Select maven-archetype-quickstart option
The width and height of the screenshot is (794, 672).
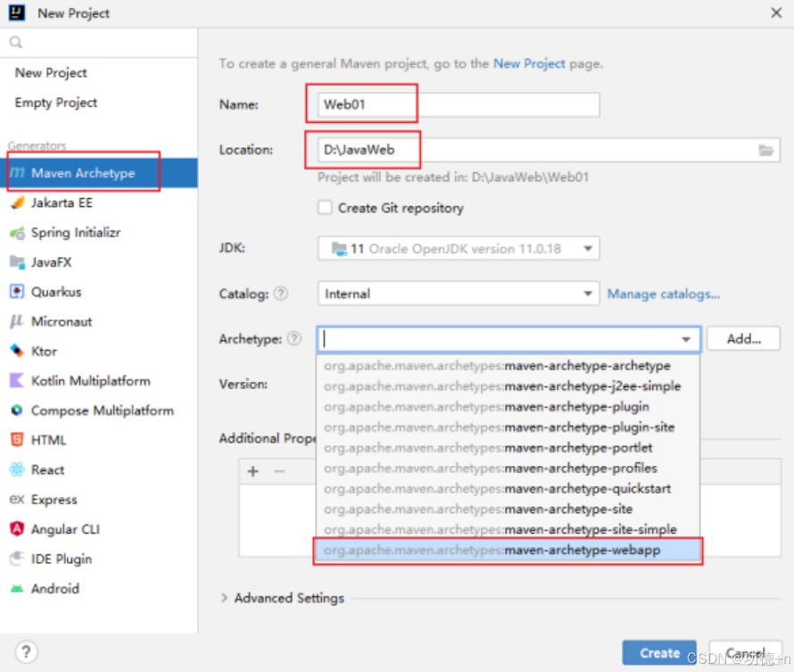tap(508, 489)
